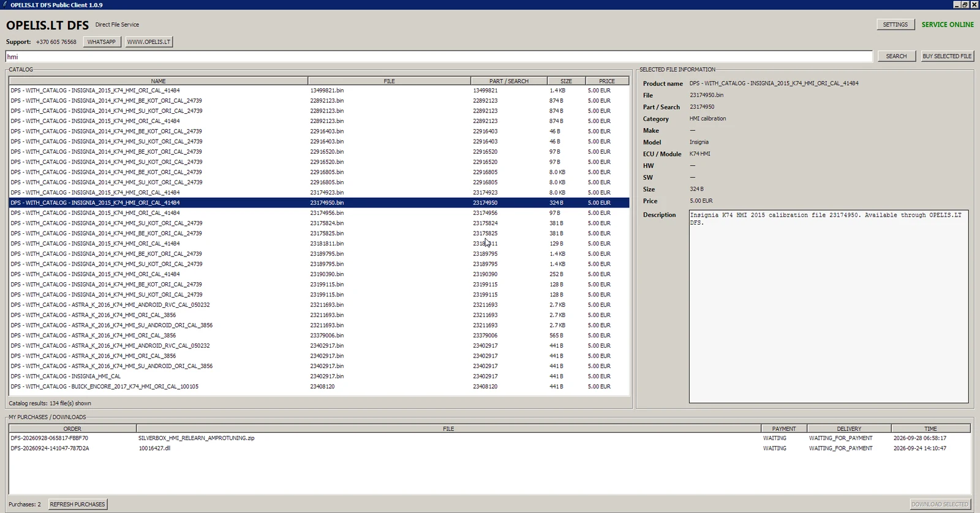980x513 pixels.
Task: Select the catalog row with file 23379006.bin
Action: tap(318, 335)
